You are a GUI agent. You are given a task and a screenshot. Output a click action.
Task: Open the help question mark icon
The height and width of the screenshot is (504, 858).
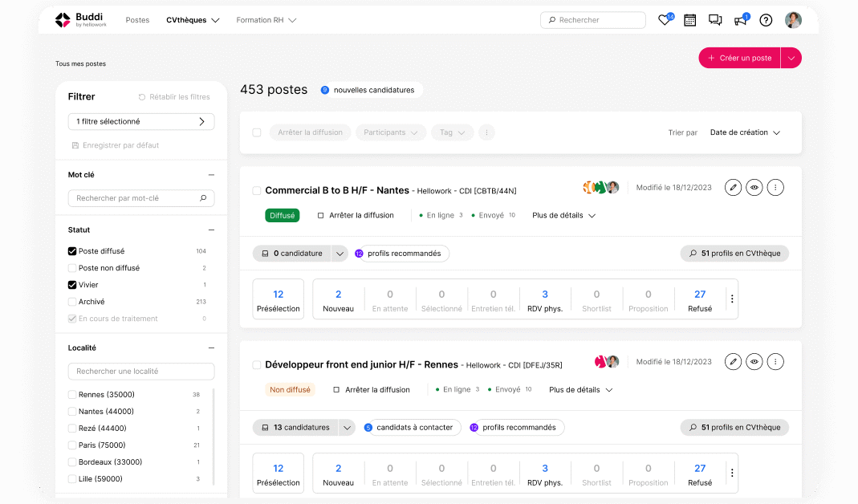766,20
